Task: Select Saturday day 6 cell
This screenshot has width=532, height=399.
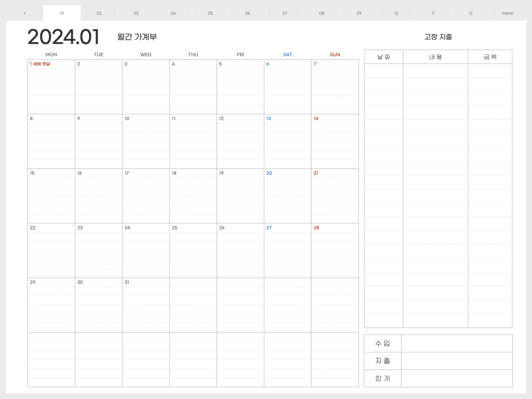Action: pyautogui.click(x=288, y=87)
